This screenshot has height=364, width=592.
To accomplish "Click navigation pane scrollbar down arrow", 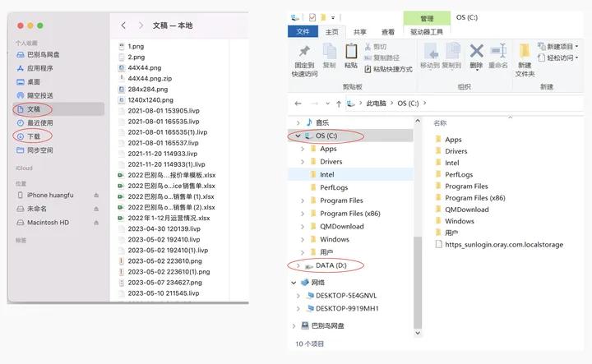I will 418,333.
